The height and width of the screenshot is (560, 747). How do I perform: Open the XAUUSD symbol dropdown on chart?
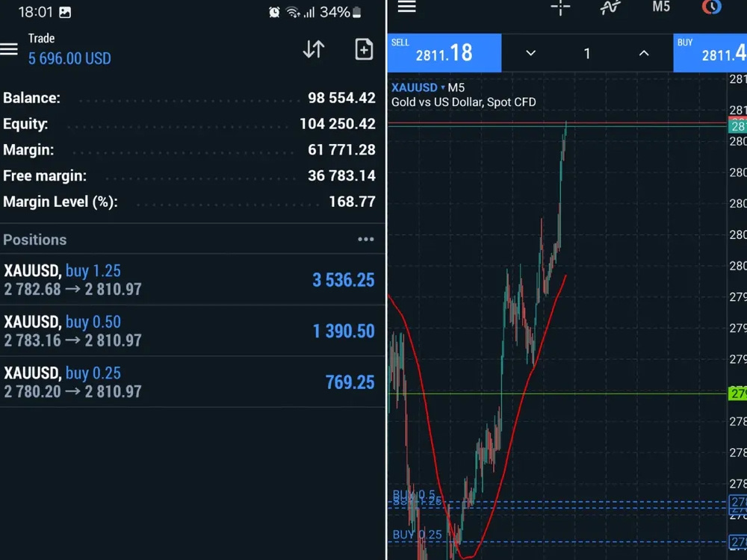click(418, 87)
